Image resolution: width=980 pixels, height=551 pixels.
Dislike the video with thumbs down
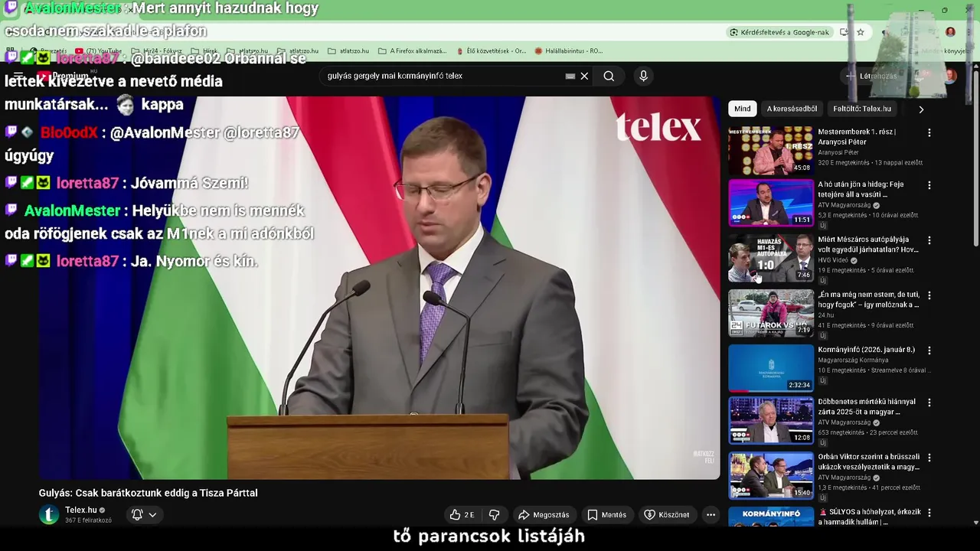click(x=494, y=515)
